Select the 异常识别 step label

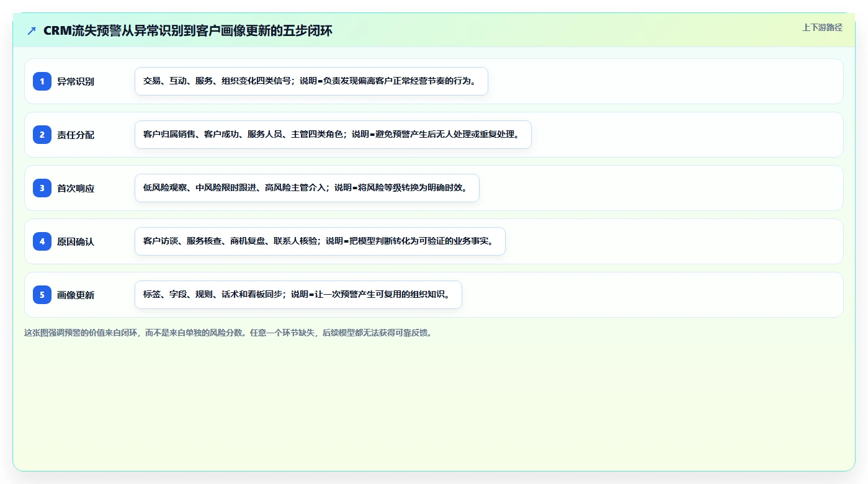(x=76, y=81)
